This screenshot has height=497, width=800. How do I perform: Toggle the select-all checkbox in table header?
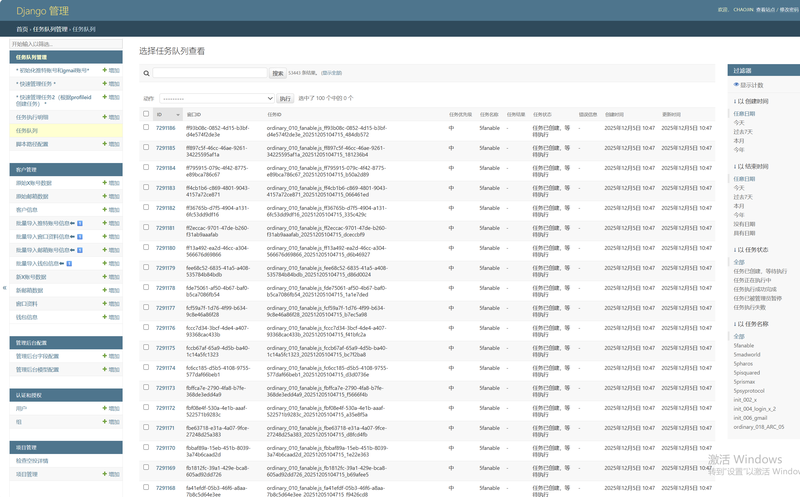tap(146, 114)
